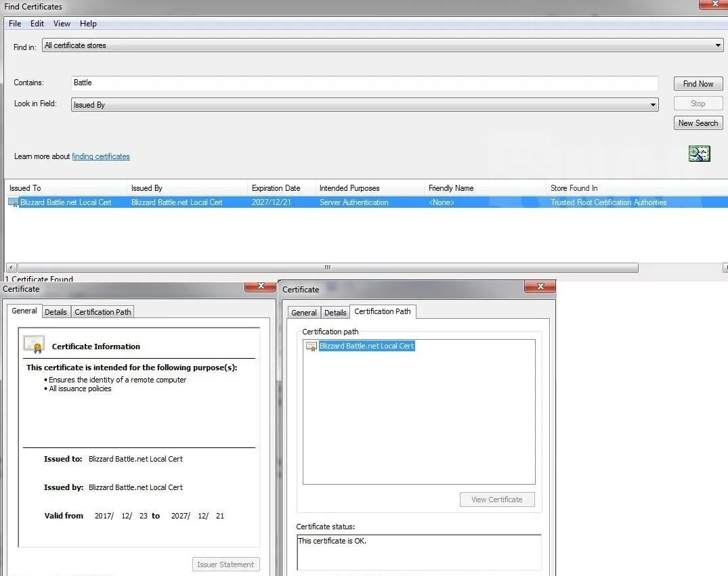
Task: Open Details tab in right Certificate window
Action: point(335,313)
